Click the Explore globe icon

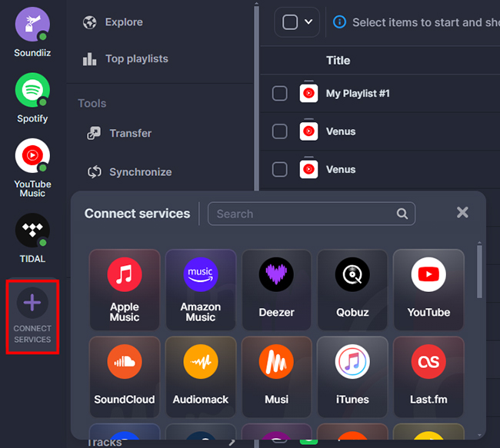89,22
